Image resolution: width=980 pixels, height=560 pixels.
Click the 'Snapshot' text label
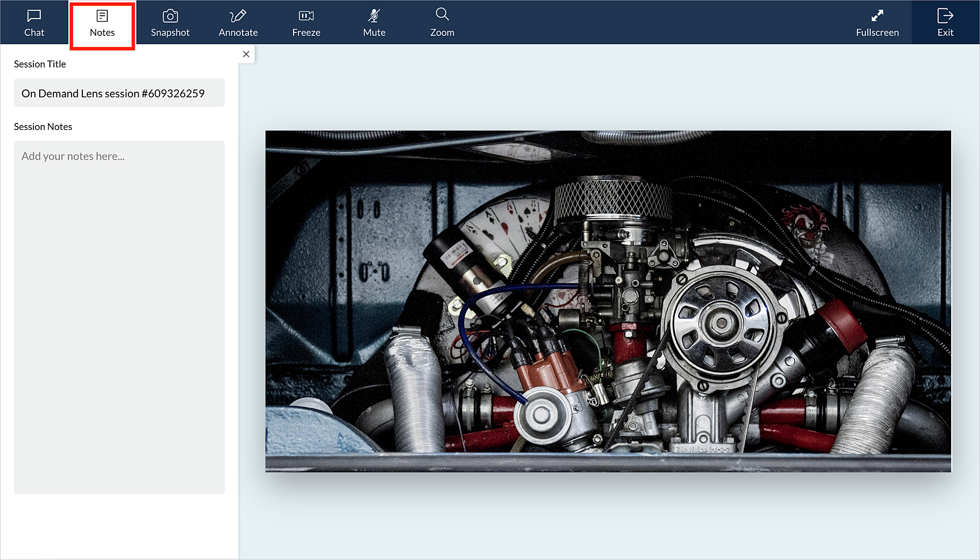(170, 32)
